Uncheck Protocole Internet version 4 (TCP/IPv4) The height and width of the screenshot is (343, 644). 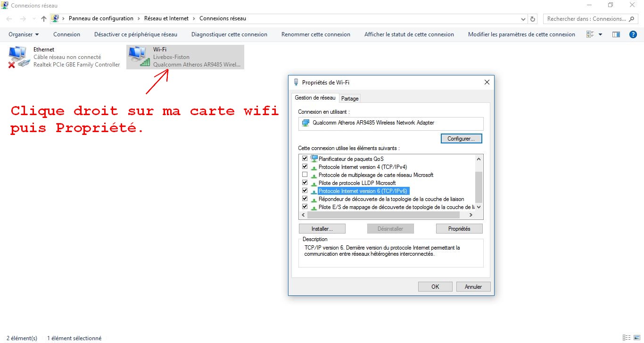(x=305, y=167)
